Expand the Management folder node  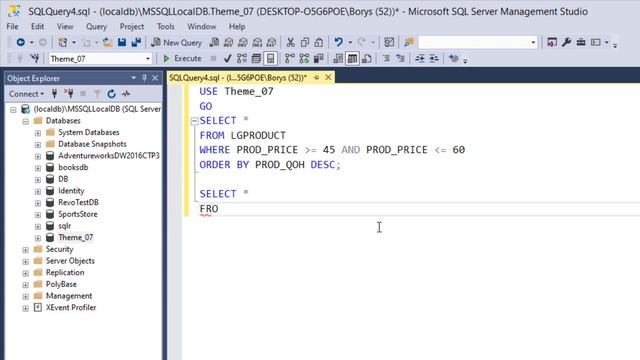pos(26,297)
